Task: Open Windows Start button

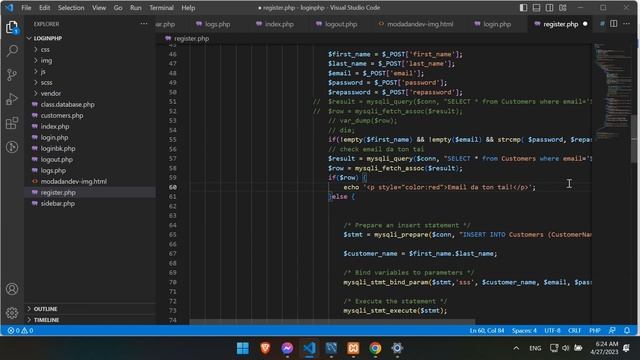Action: 243,348
